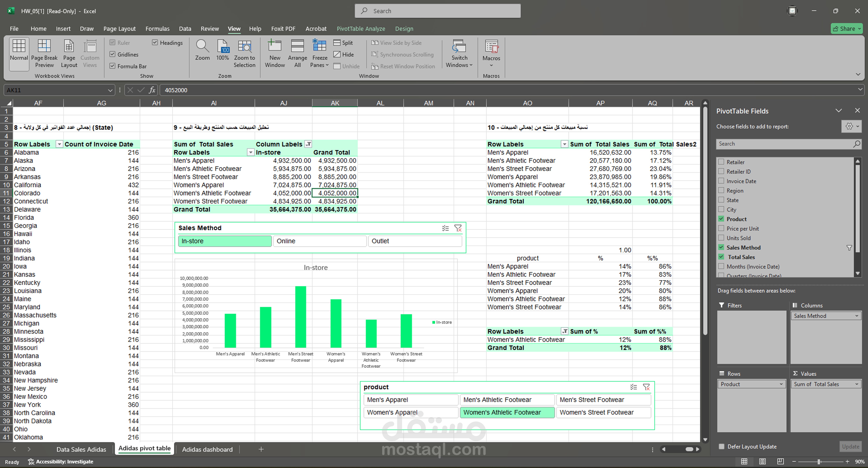Split the worksheet window
The image size is (868, 468).
point(343,43)
